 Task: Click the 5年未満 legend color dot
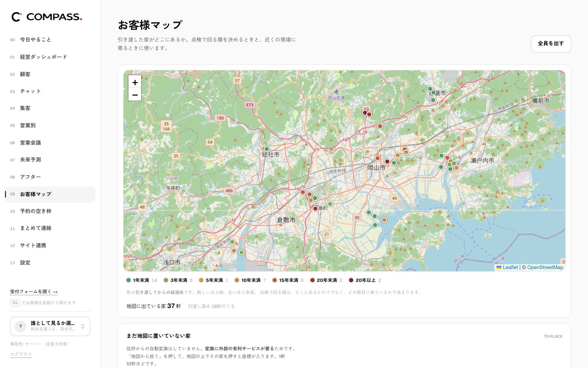201,280
